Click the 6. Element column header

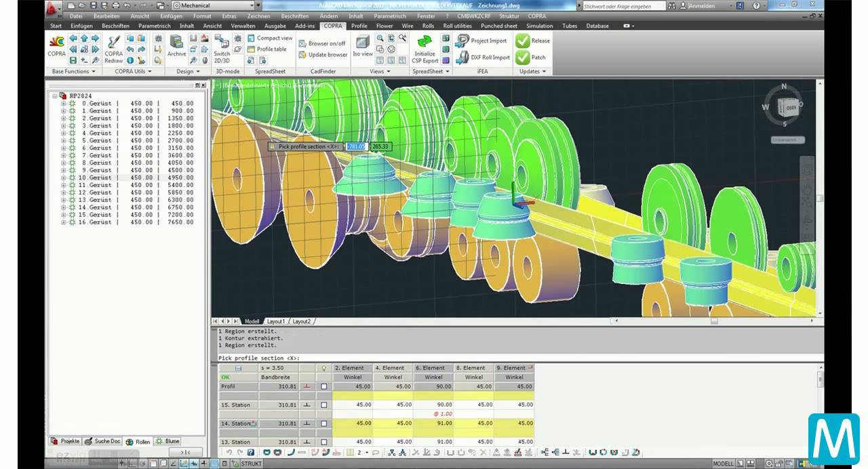click(433, 368)
